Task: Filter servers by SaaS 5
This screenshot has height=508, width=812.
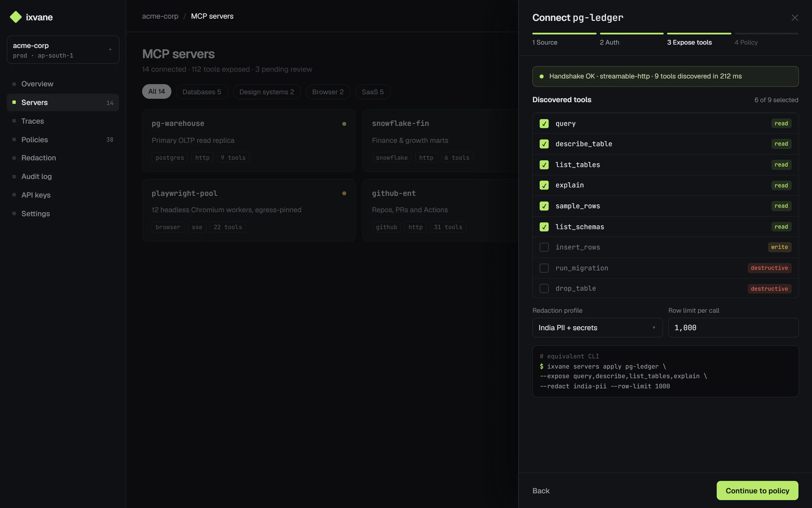Action: pos(372,92)
